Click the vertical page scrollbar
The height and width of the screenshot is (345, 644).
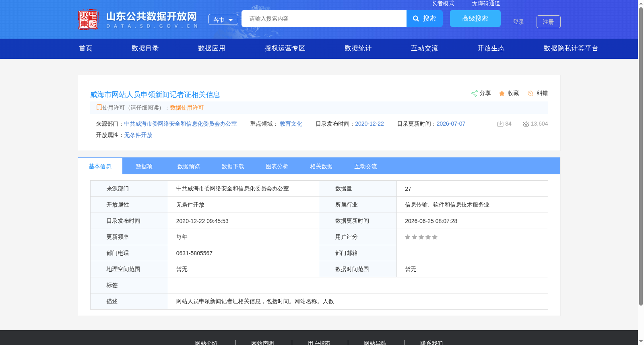(641, 156)
